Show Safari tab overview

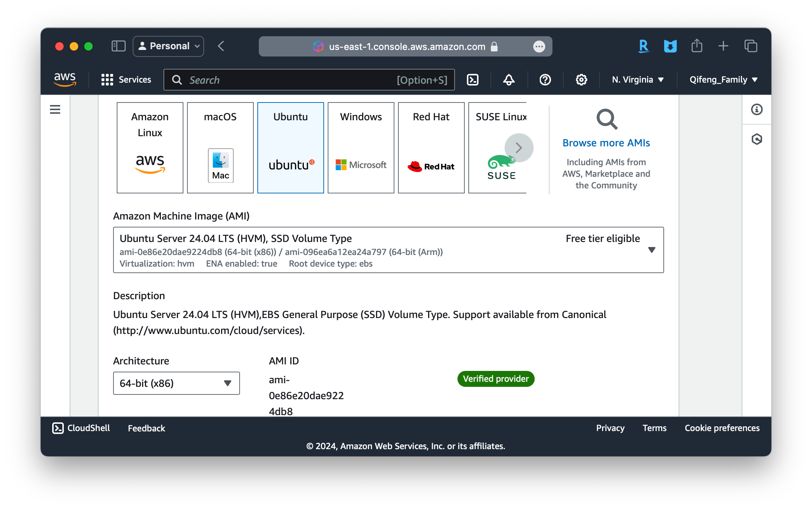pyautogui.click(x=751, y=46)
